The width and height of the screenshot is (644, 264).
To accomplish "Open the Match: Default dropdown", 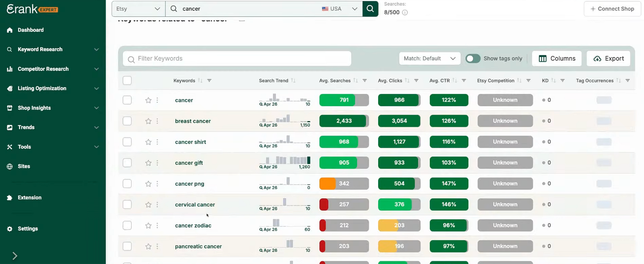I will pos(429,58).
